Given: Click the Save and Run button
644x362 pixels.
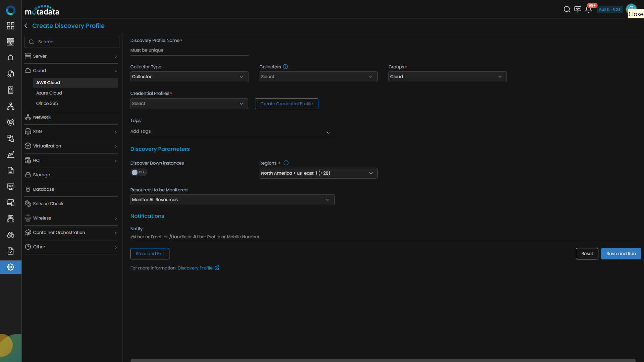Looking at the screenshot, I should [x=621, y=254].
